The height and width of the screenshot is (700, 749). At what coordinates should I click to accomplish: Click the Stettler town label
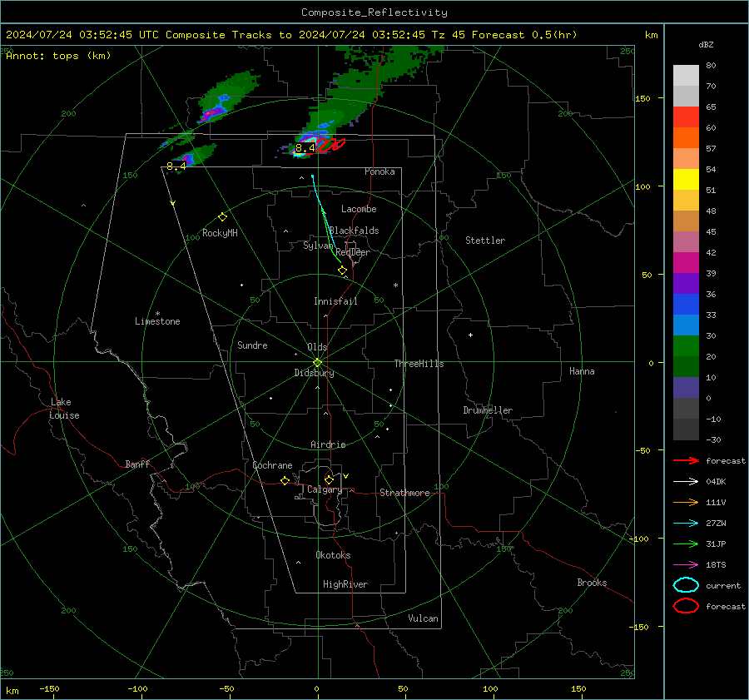[485, 241]
